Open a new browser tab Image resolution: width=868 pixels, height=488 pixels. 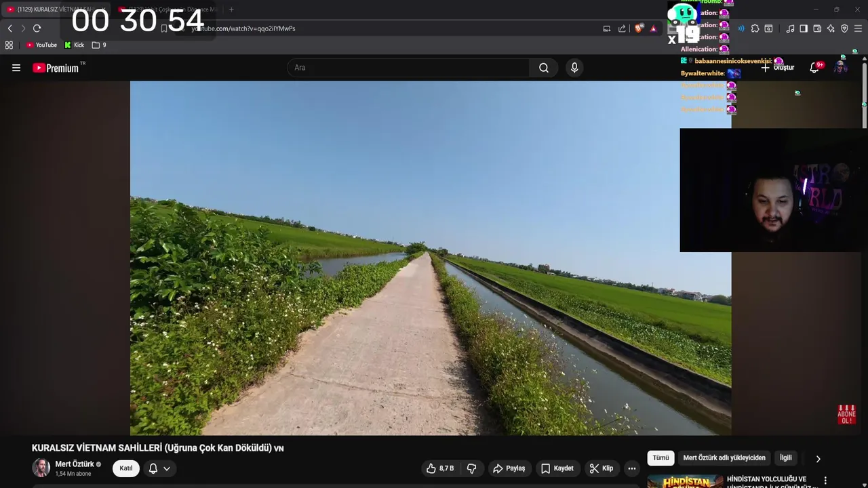coord(231,9)
